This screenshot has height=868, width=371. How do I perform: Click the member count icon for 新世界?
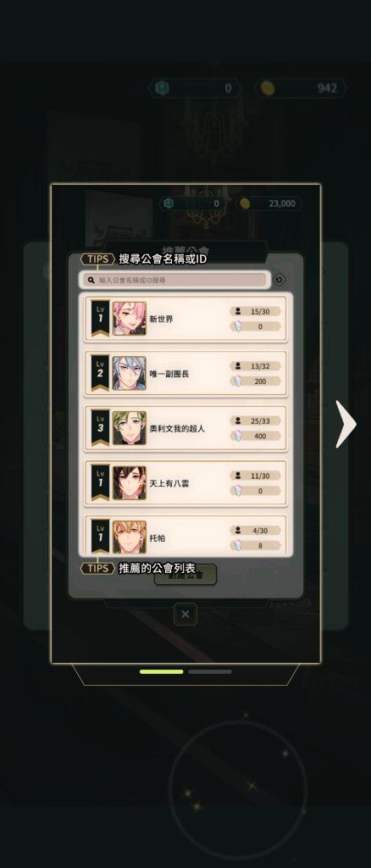[x=238, y=312]
